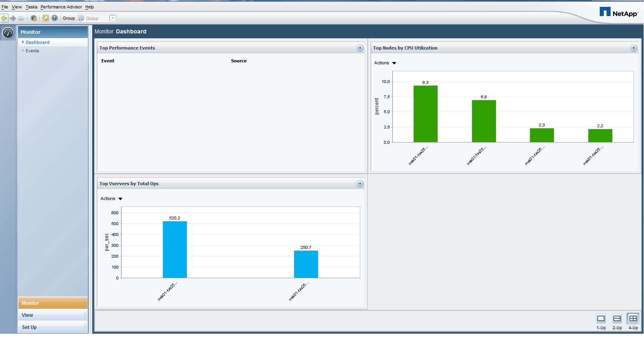Click the Monitor Dashboard page heading
This screenshot has height=343, width=644.
coord(120,31)
